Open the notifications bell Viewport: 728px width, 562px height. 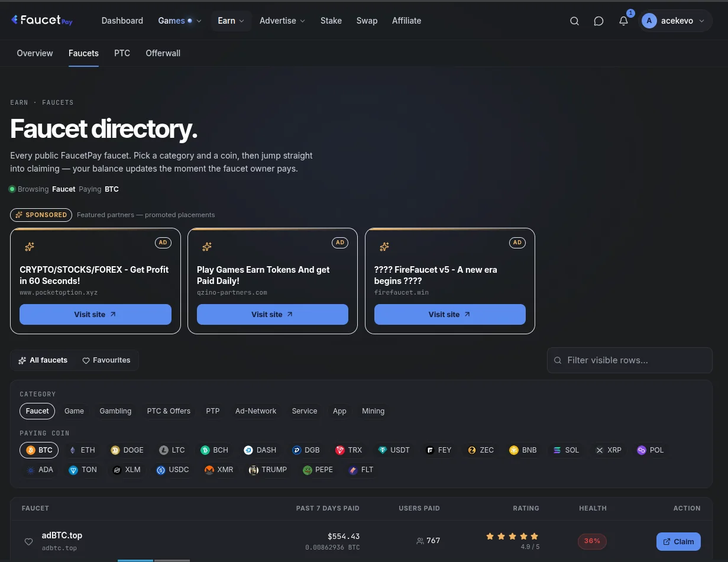coord(623,21)
